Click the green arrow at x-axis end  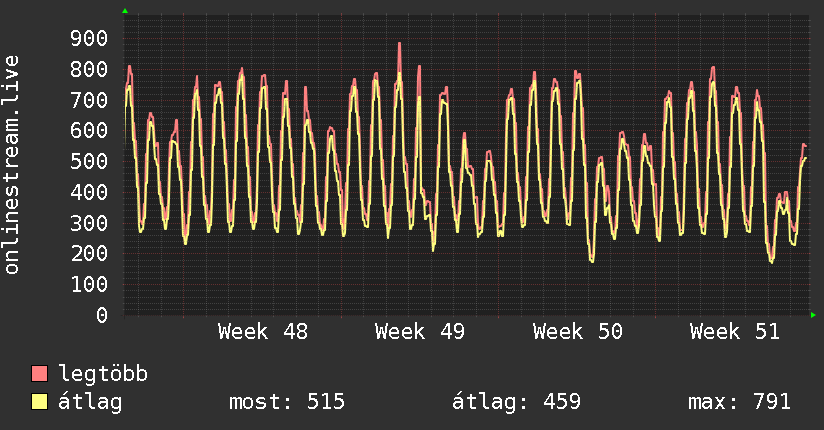coord(813,315)
